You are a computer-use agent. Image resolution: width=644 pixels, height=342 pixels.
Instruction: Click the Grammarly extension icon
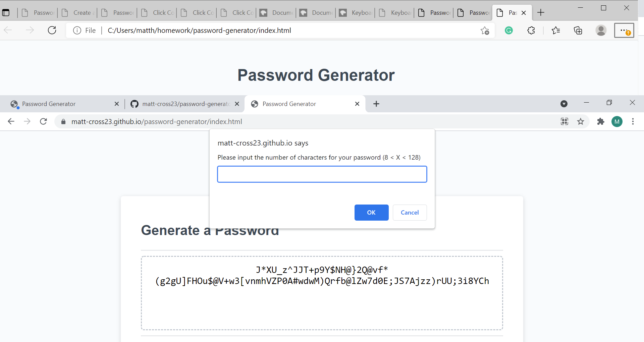point(509,30)
